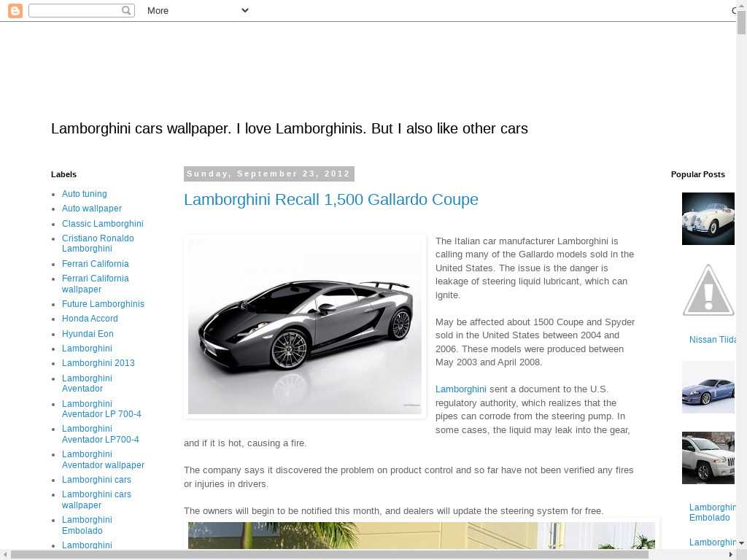This screenshot has width=747, height=560.
Task: Open the Auto wallpaper label
Action: 91,209
